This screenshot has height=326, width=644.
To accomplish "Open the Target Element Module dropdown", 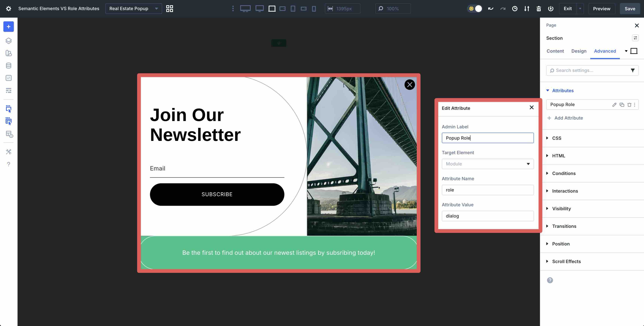I will click(487, 164).
